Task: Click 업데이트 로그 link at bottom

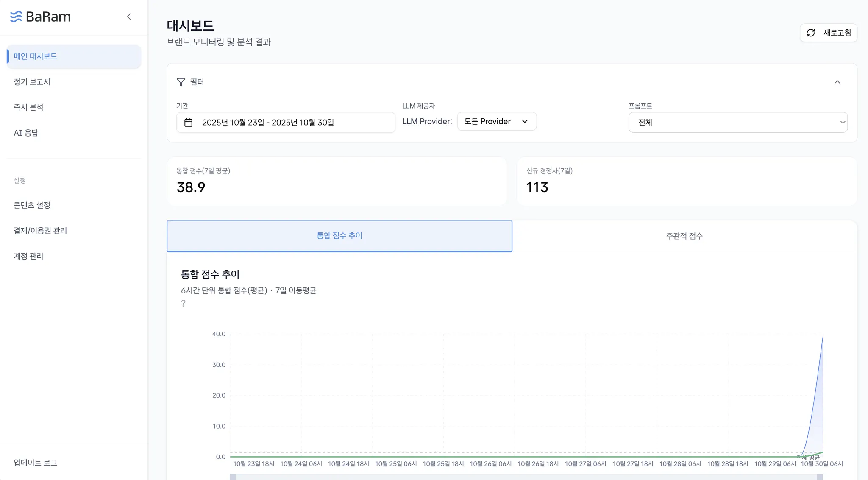Action: 35,463
